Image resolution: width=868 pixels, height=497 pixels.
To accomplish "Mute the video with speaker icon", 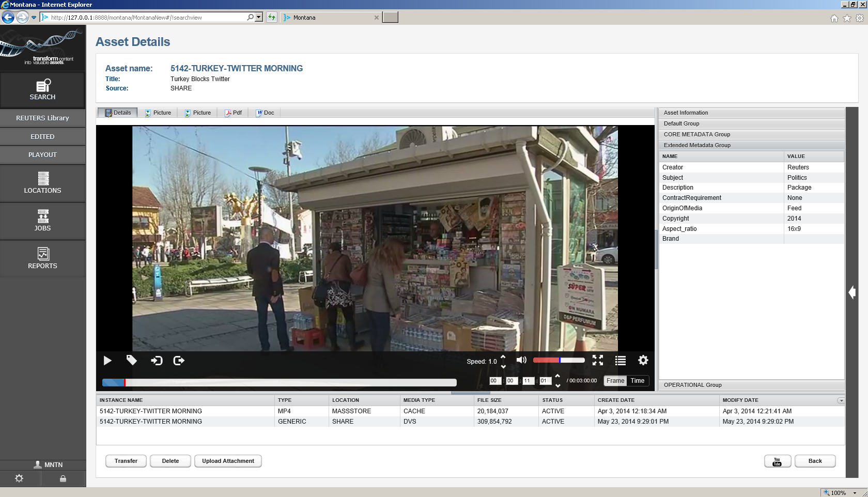I will pos(521,360).
